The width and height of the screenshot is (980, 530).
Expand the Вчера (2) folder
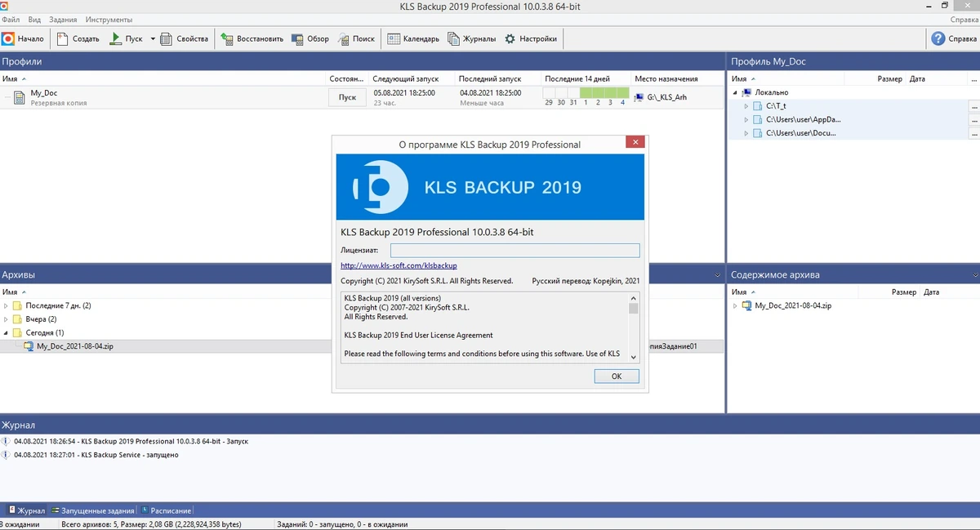point(7,319)
